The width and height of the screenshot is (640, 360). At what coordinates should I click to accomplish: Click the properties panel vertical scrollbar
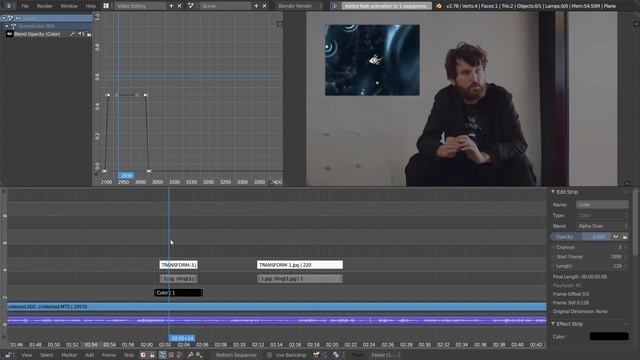636,222
